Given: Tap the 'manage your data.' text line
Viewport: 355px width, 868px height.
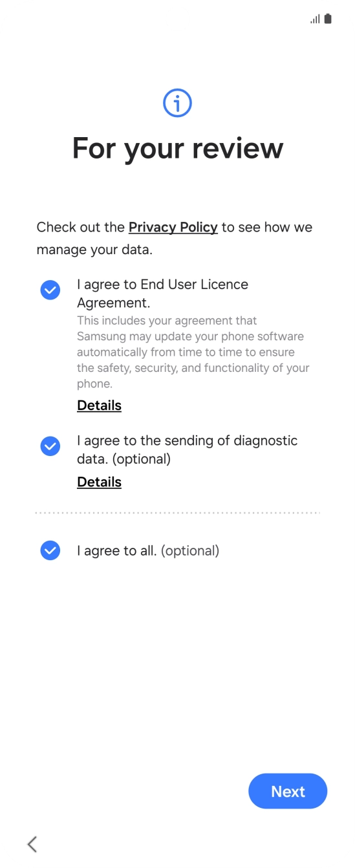Looking at the screenshot, I should tap(94, 249).
